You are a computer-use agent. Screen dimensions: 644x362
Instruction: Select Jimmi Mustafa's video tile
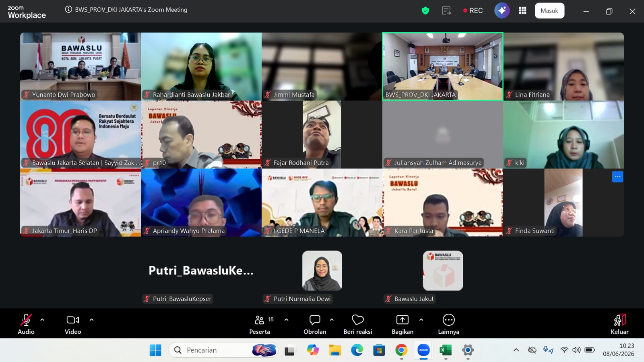[322, 66]
